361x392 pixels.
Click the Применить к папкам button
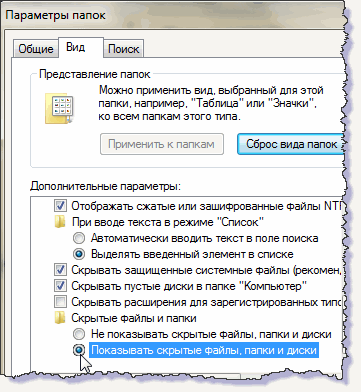(162, 144)
